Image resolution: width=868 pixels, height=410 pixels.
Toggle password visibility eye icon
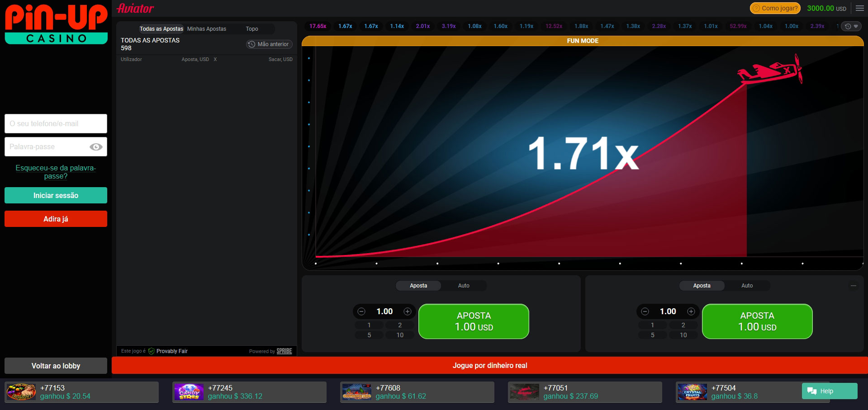pos(96,147)
